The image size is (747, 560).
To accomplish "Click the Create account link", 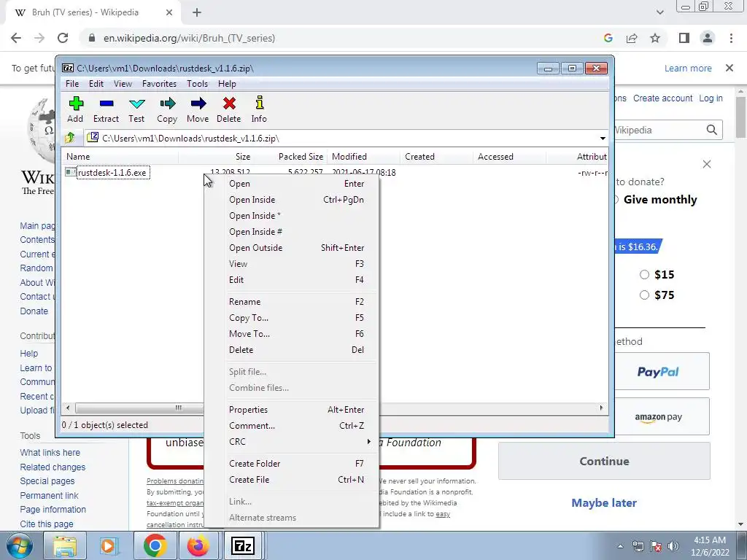I will pos(662,98).
